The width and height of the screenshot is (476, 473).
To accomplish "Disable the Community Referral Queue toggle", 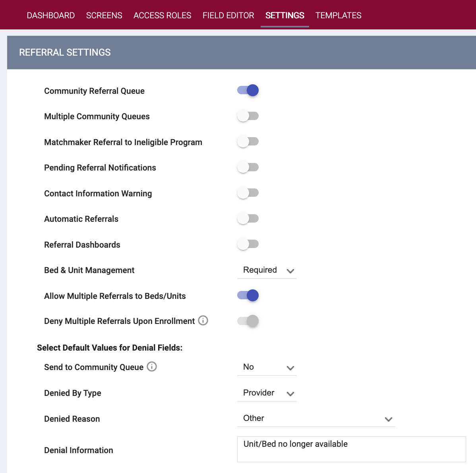I will (x=248, y=90).
